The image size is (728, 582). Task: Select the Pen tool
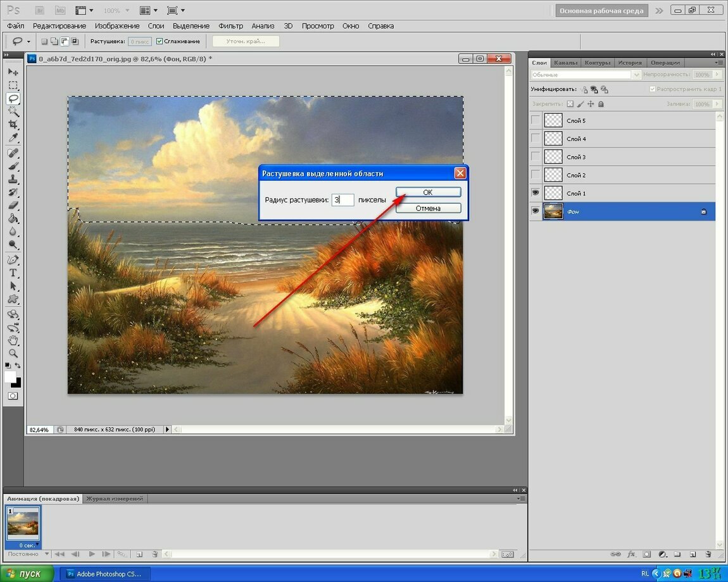(x=13, y=260)
